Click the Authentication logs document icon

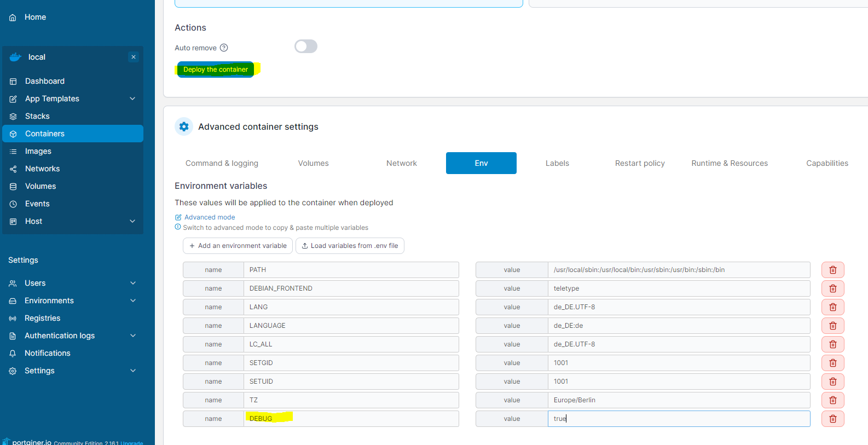tap(13, 336)
